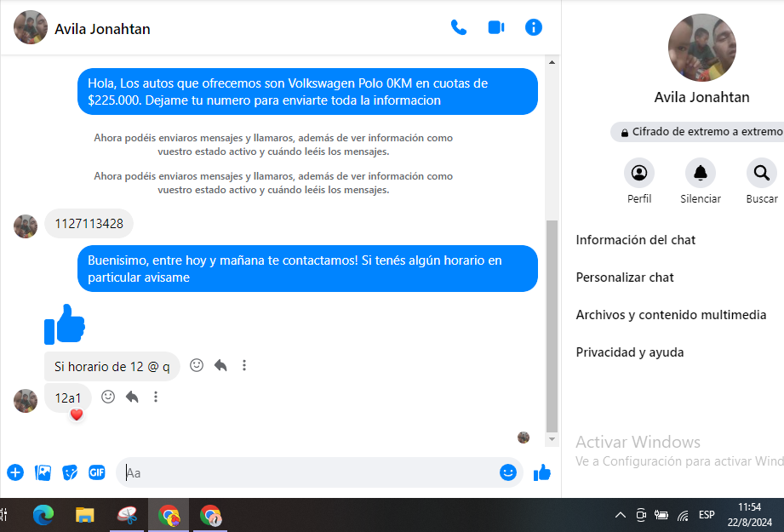Screen dimensions: 784x532
Task: Open the plus more-actions menu in composer
Action: point(15,472)
